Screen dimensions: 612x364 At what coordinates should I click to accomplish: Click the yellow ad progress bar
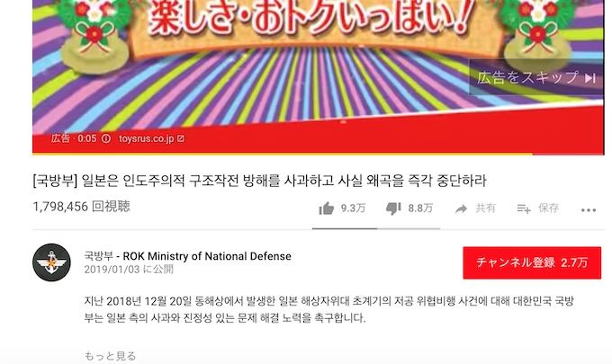pos(283,154)
